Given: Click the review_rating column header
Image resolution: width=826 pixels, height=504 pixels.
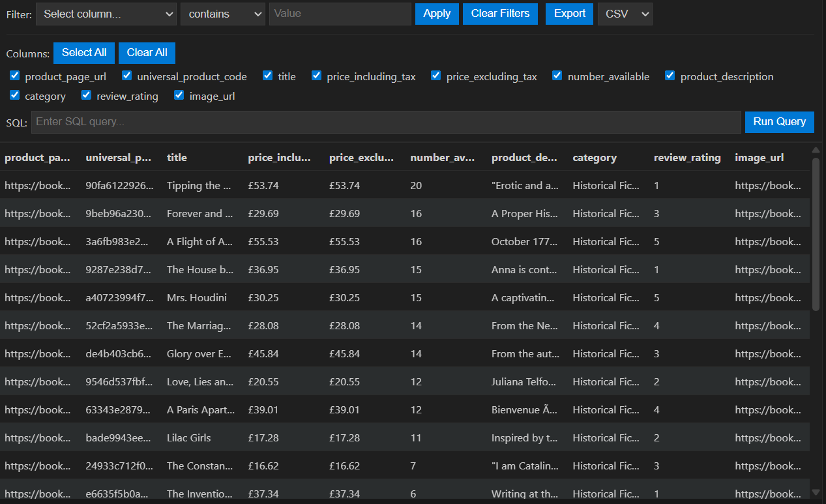Looking at the screenshot, I should [687, 157].
